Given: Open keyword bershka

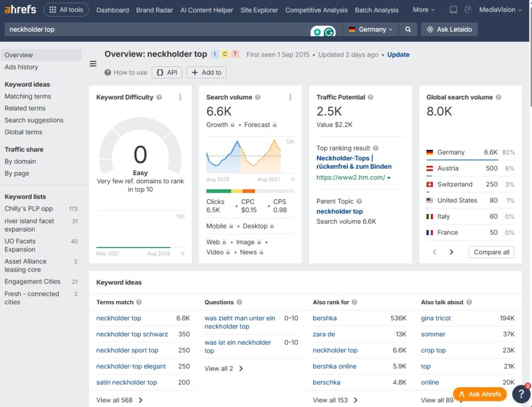Looking at the screenshot, I should pyautogui.click(x=325, y=318).
